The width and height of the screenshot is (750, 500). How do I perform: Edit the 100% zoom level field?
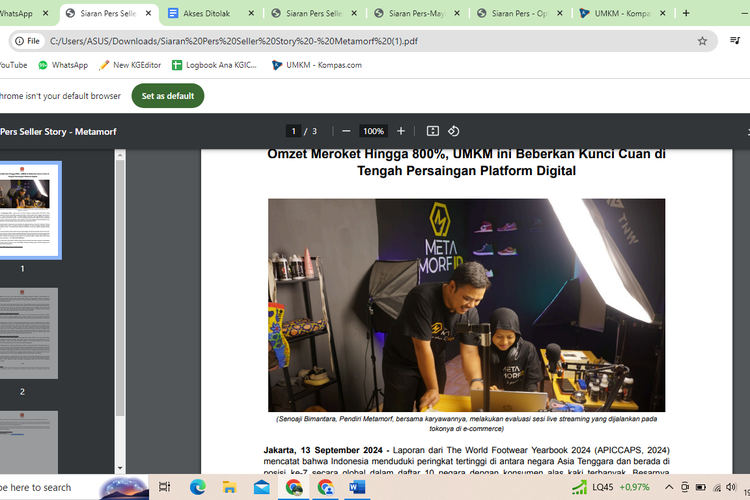373,131
